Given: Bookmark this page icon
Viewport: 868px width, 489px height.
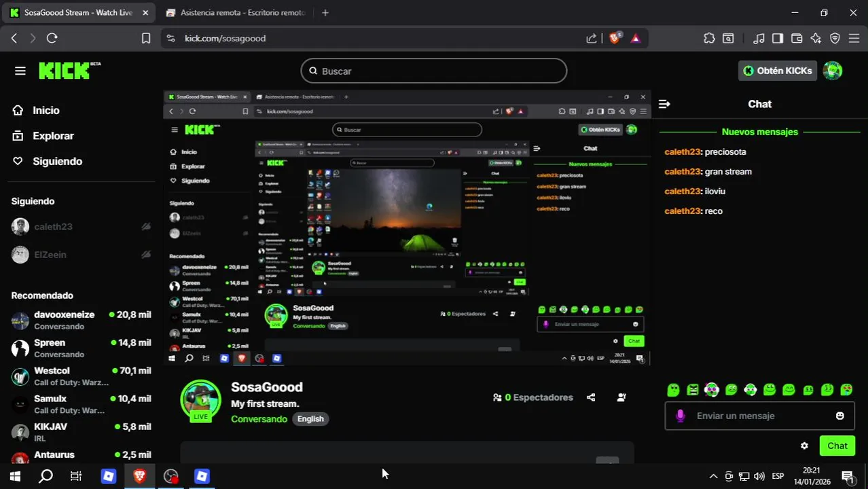Looking at the screenshot, I should (x=145, y=38).
